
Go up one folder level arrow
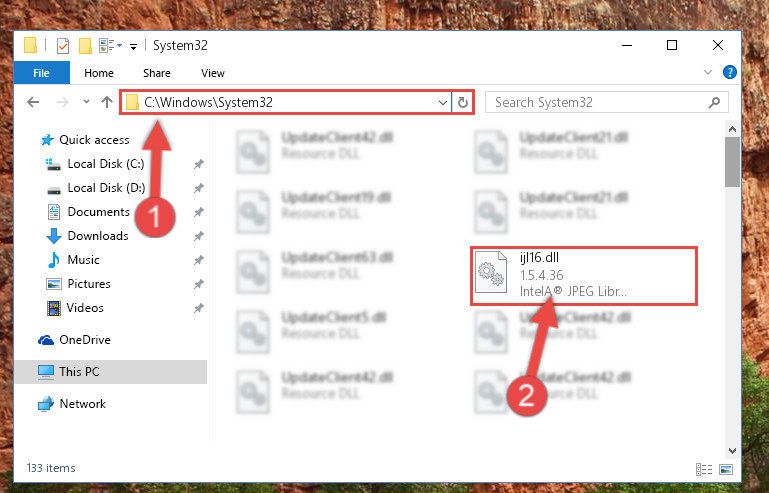click(106, 102)
